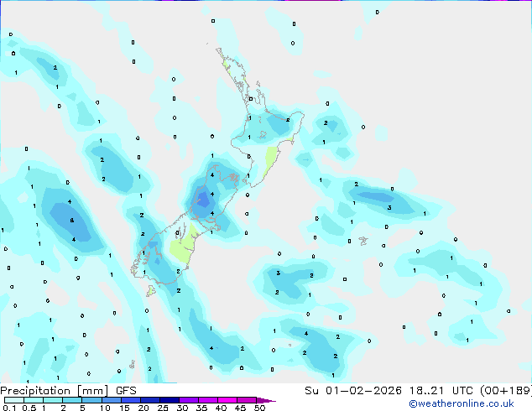This screenshot has width=532, height=411.
Task: Click the '0.1' legend label
Action: [9, 408]
